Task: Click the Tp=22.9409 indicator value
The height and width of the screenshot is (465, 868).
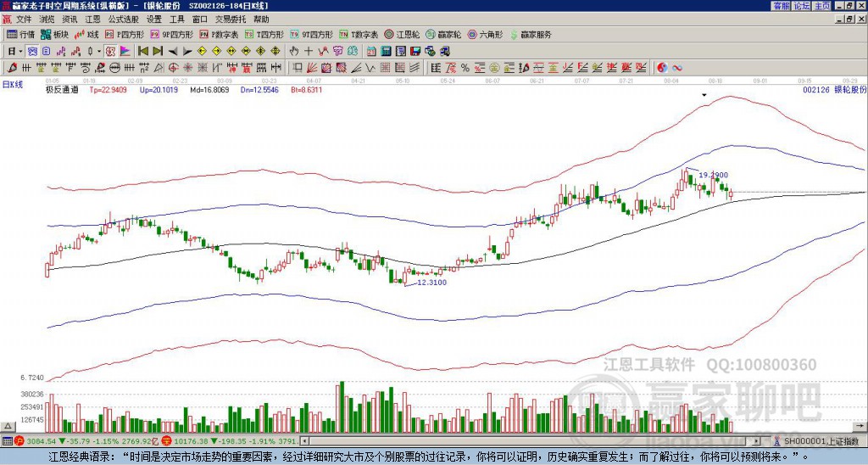Action: click(108, 90)
